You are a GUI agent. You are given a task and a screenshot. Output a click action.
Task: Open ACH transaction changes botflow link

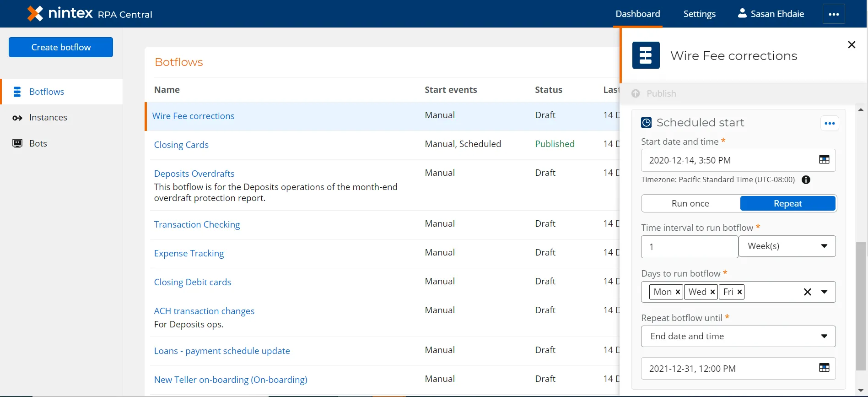click(x=204, y=311)
